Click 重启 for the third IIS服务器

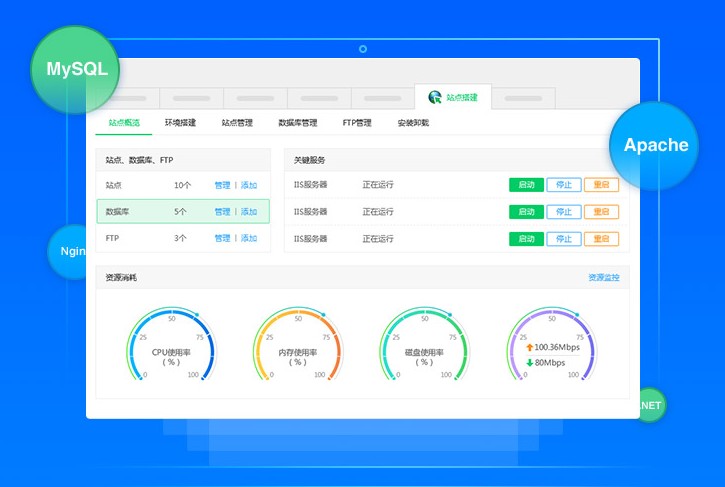601,239
